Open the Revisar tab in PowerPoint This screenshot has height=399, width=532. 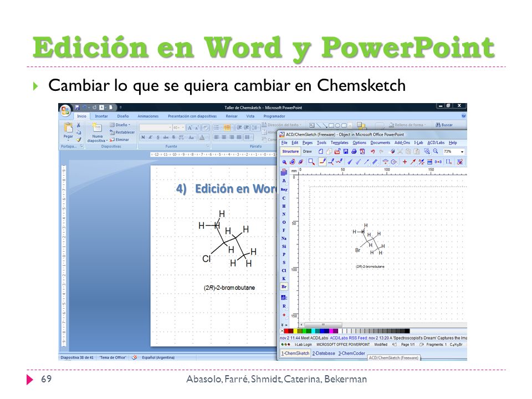click(x=232, y=116)
